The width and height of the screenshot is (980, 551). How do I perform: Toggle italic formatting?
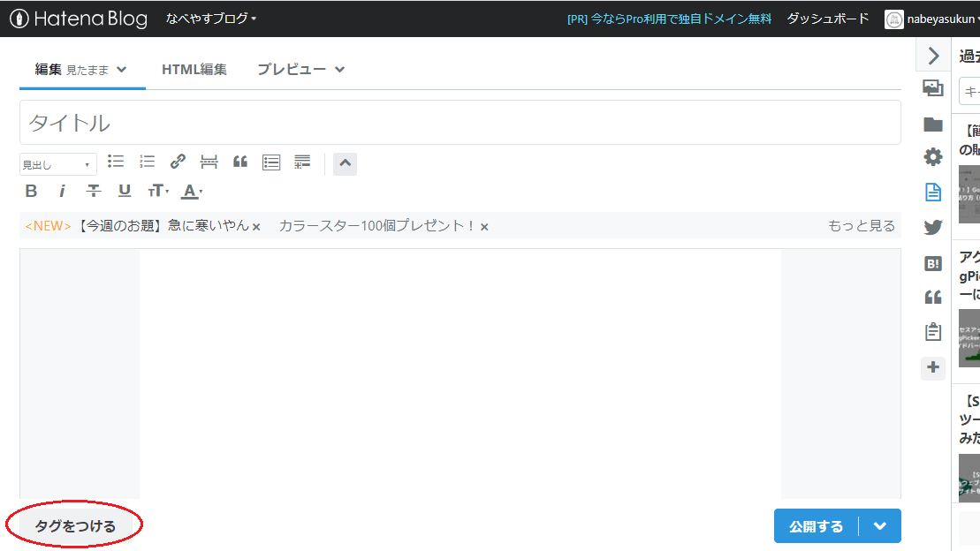coord(62,190)
